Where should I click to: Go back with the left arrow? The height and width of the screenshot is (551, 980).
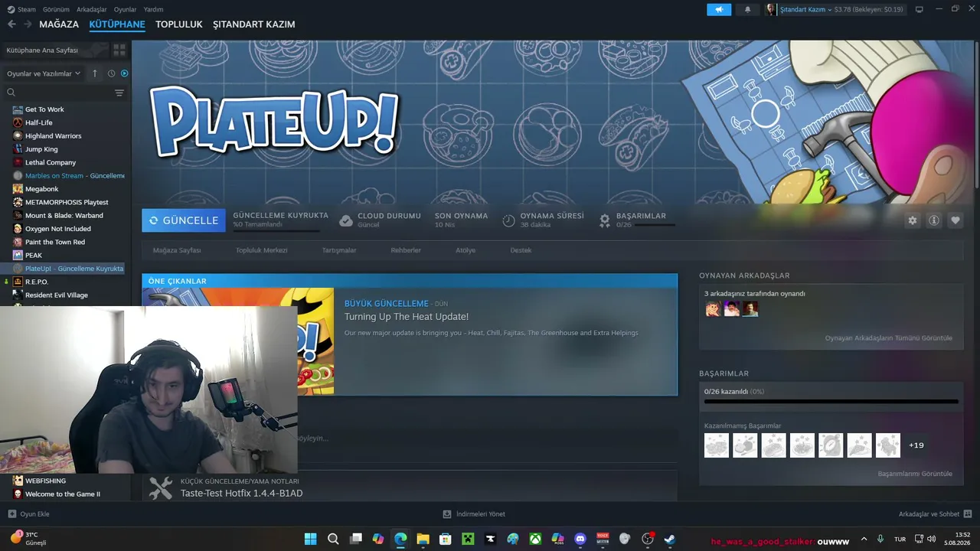[x=11, y=24]
